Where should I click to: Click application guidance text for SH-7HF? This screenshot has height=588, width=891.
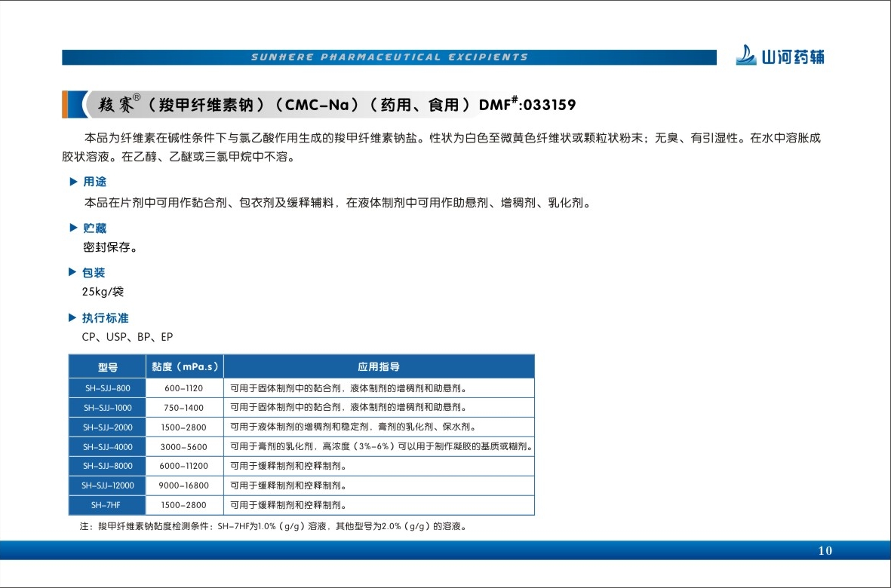[x=288, y=505]
